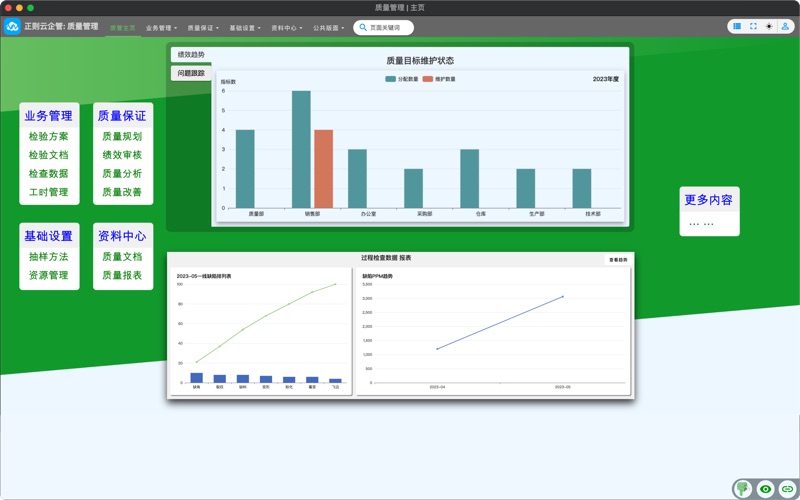Toggle the green eye visibility icon
Image resolution: width=800 pixels, height=500 pixels.
tap(765, 489)
